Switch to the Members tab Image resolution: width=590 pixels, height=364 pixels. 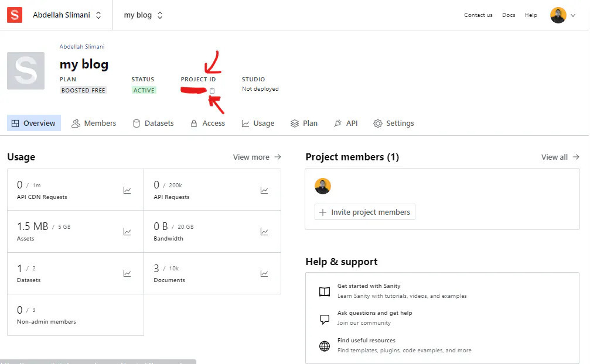pyautogui.click(x=100, y=123)
